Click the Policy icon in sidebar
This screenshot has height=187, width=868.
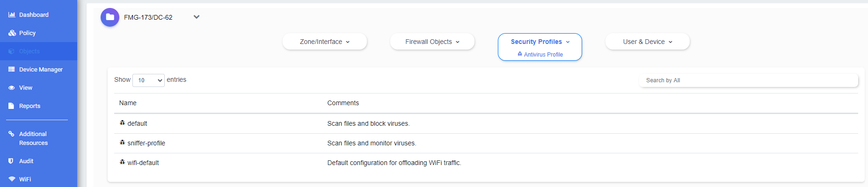(12, 33)
